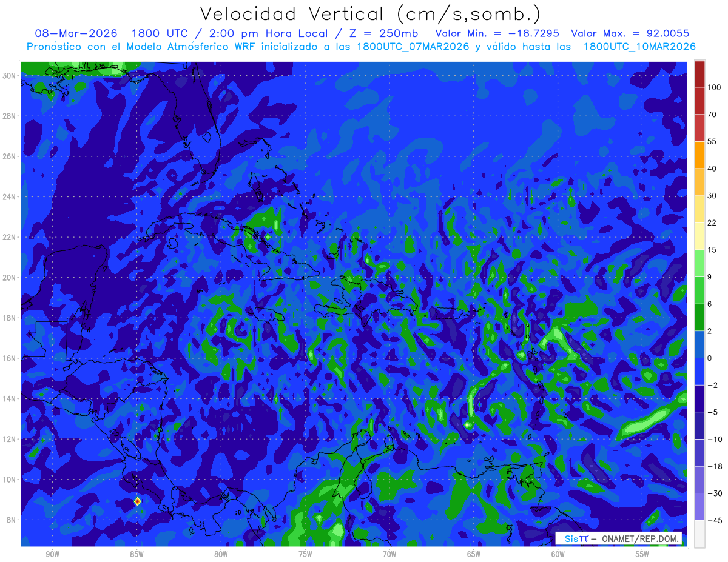This screenshot has width=728, height=562.
Task: Click the longitude label '55W'
Action: click(x=642, y=554)
